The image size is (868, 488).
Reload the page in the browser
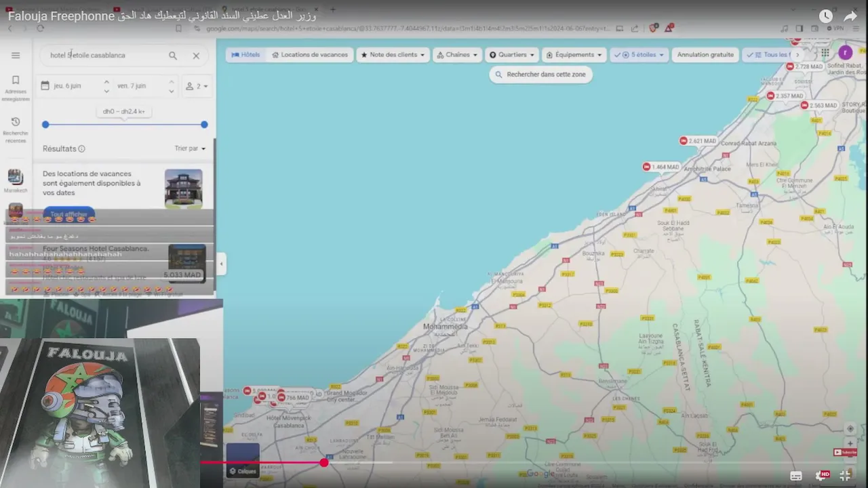click(41, 28)
